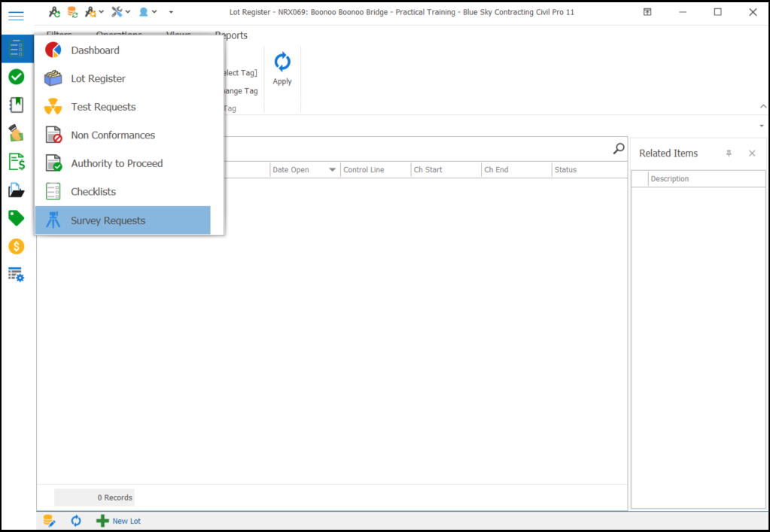This screenshot has height=532, width=770.
Task: Open Test Requests from the menu
Action: [103, 107]
